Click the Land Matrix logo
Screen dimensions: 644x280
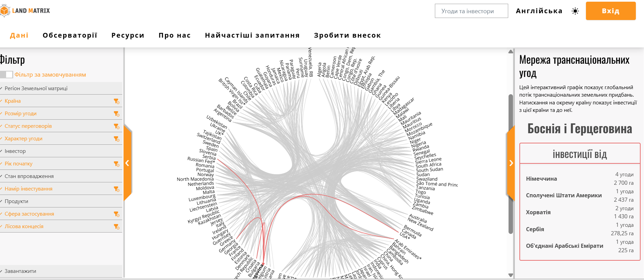click(25, 11)
